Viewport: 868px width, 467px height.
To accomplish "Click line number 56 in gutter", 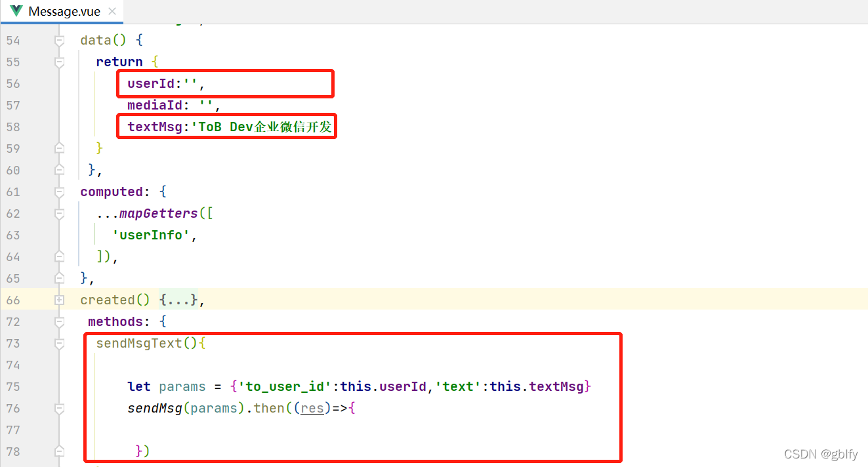I will click(x=14, y=84).
